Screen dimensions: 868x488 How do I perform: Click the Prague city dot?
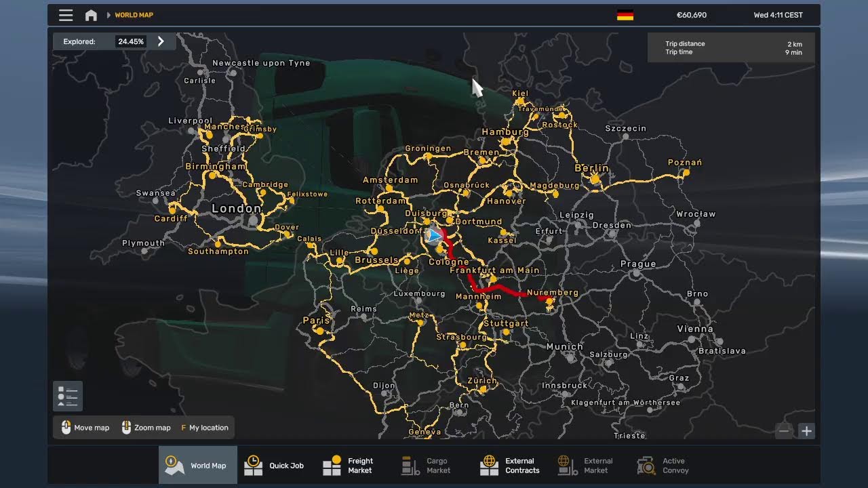coord(636,274)
